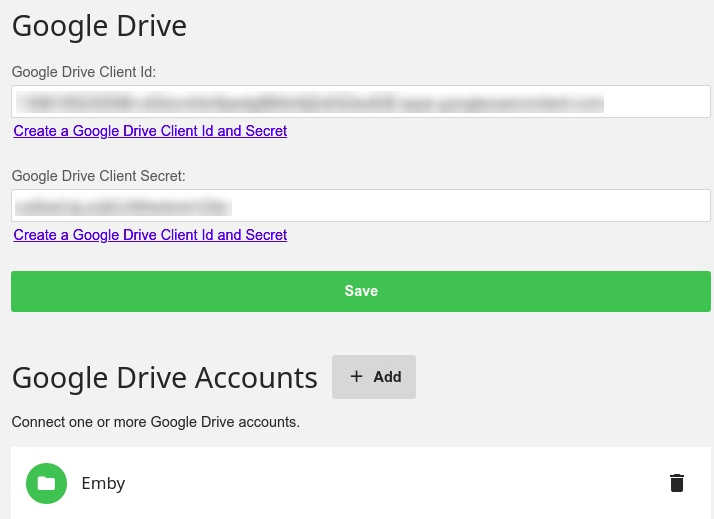Delete the Emby account via trash icon
Image resolution: width=714 pixels, height=519 pixels.
click(677, 483)
